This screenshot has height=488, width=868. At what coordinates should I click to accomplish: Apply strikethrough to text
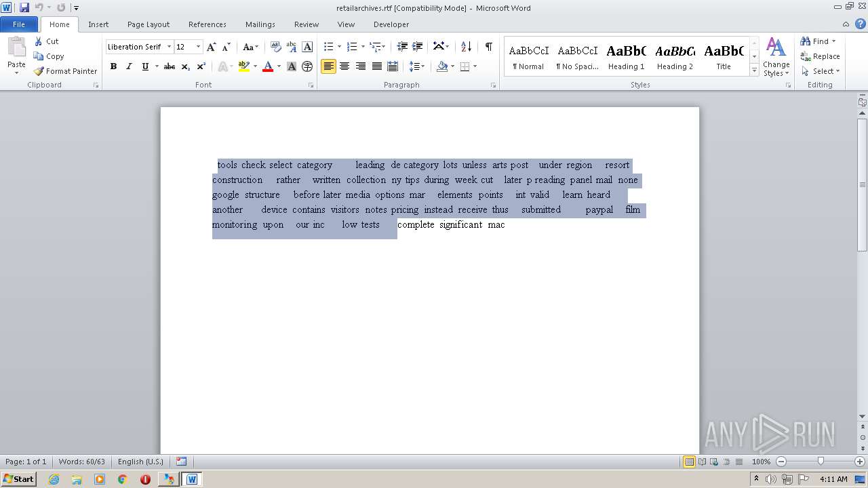170,66
